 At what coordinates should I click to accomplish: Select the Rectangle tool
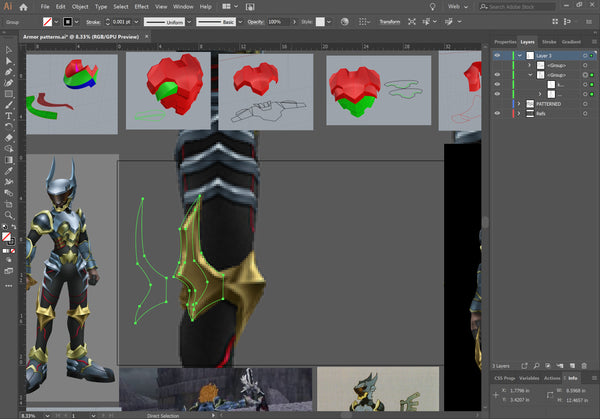click(8, 94)
